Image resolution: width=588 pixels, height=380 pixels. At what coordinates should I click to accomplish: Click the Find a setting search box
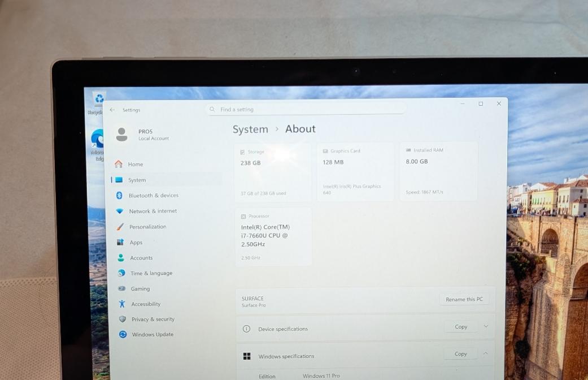pyautogui.click(x=306, y=109)
